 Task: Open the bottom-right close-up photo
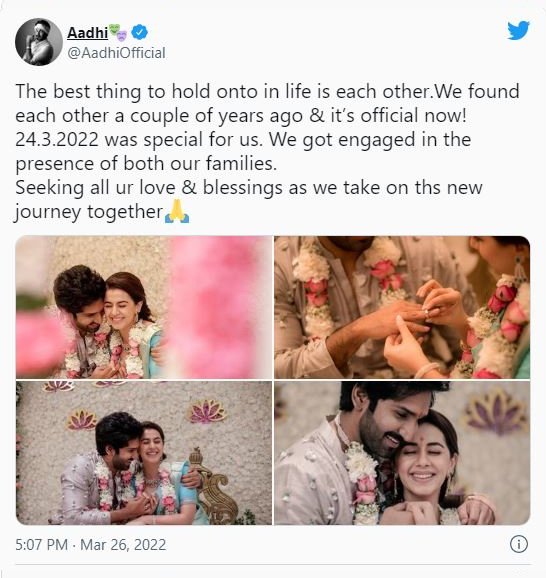pos(402,453)
